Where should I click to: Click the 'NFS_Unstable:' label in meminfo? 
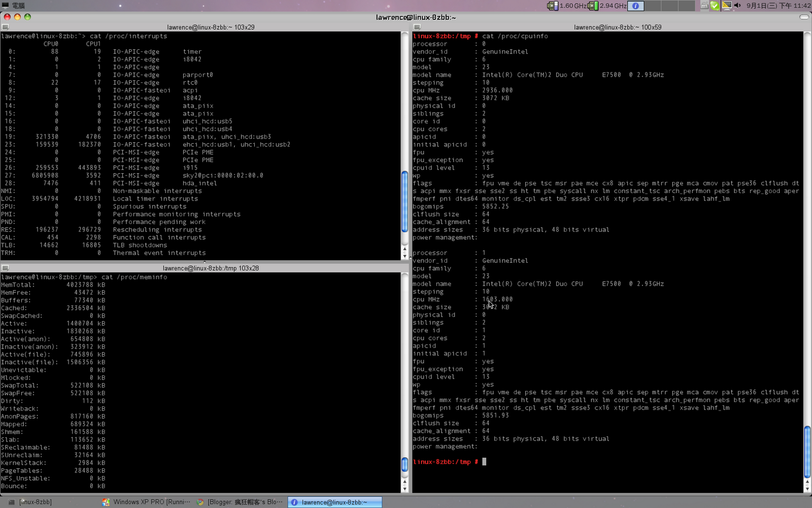coord(25,478)
